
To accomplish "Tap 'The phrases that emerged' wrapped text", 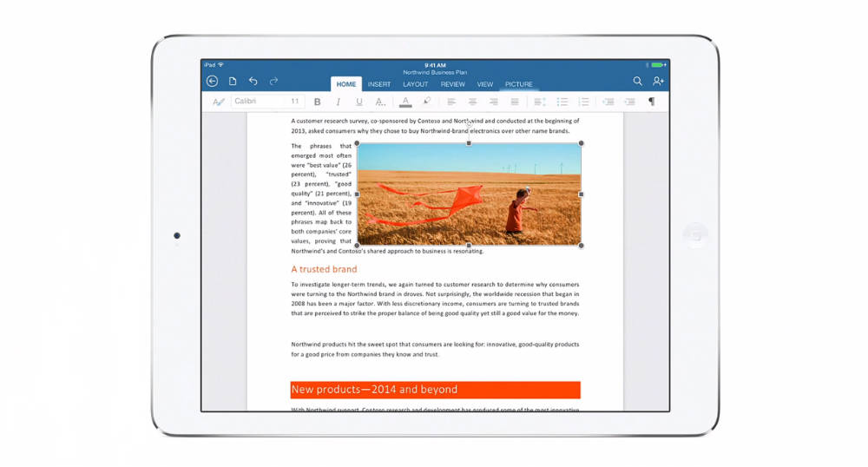I will pos(321,194).
